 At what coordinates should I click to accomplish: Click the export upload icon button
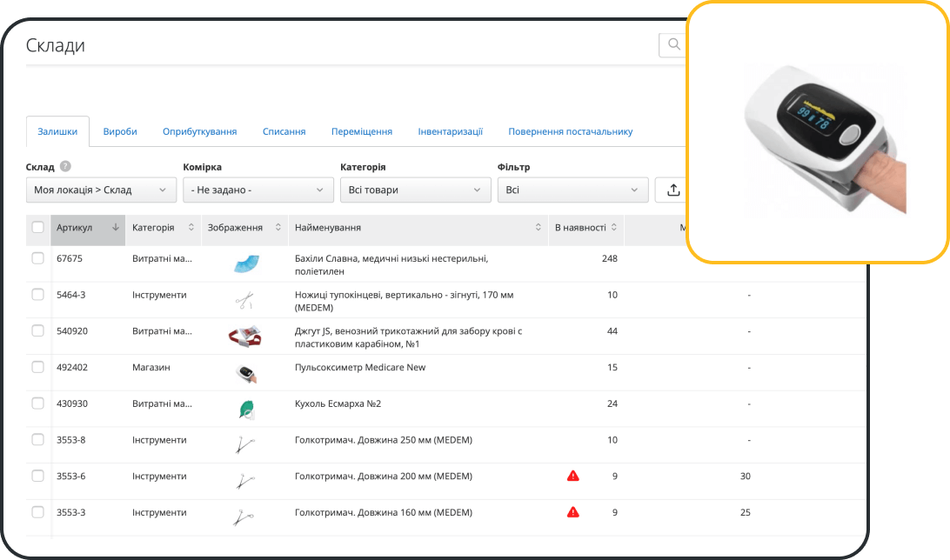pyautogui.click(x=672, y=190)
